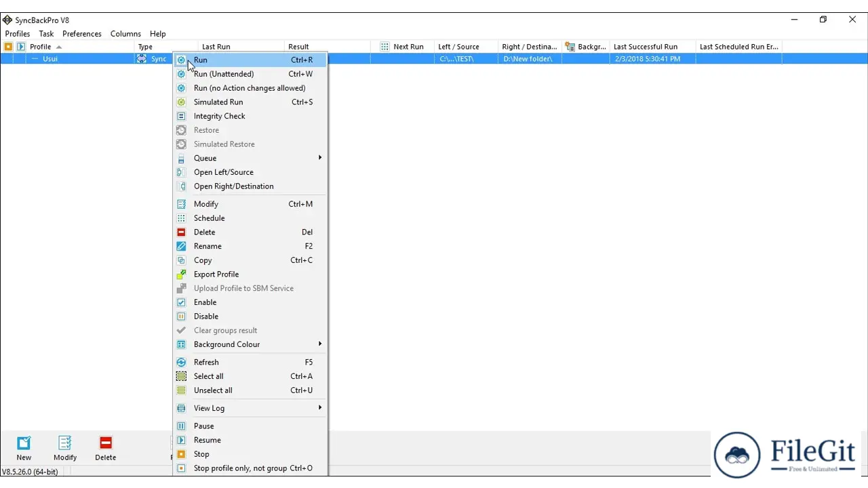Click the Refresh icon in menu
The width and height of the screenshot is (868, 488).
click(x=181, y=362)
